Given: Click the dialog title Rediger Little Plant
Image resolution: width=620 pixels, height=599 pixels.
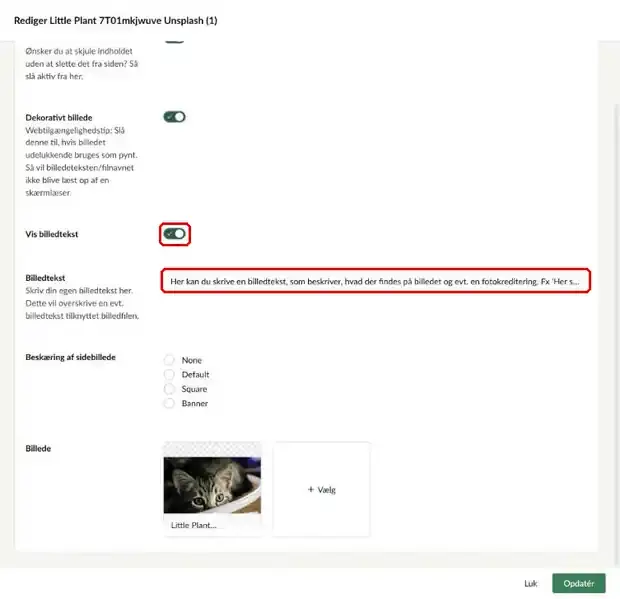Looking at the screenshot, I should pos(115,21).
